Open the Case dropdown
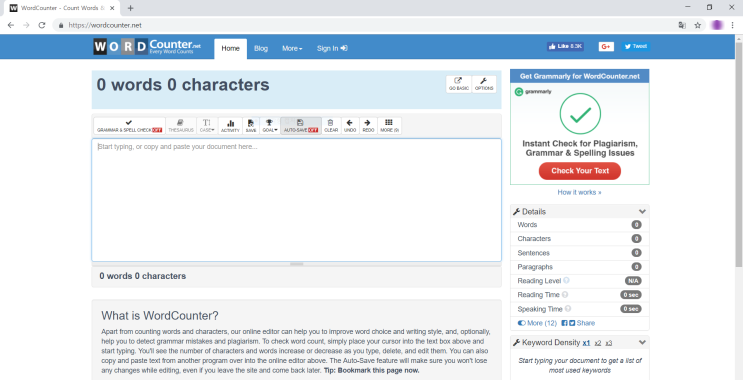This screenshot has width=743, height=380. [207, 126]
